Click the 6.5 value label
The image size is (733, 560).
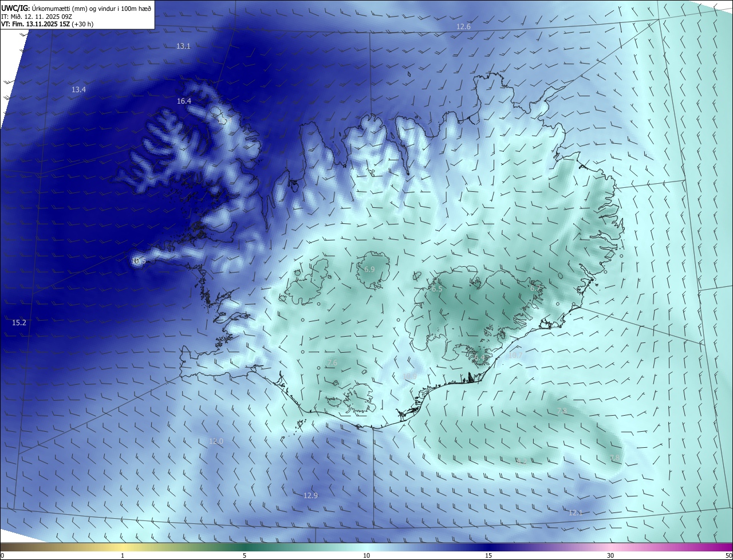[436, 289]
